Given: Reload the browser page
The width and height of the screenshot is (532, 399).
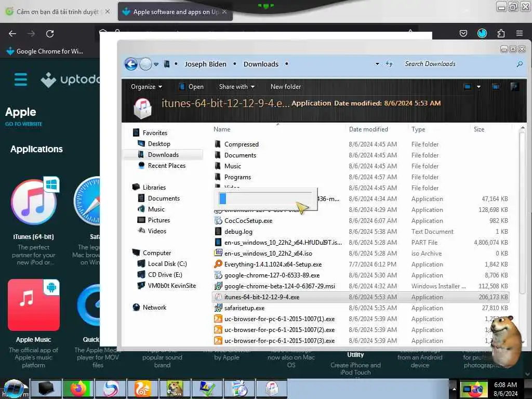Looking at the screenshot, I should click(50, 34).
